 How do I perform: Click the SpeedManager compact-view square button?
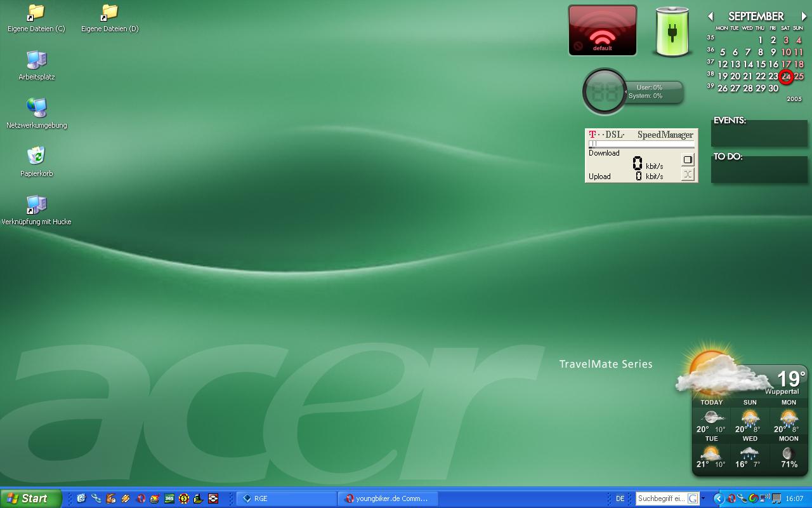688,159
